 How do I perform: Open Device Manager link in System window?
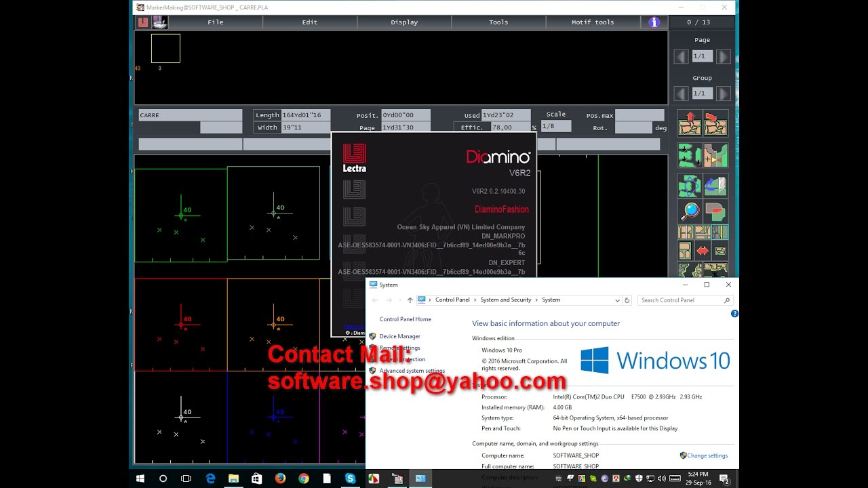click(400, 336)
